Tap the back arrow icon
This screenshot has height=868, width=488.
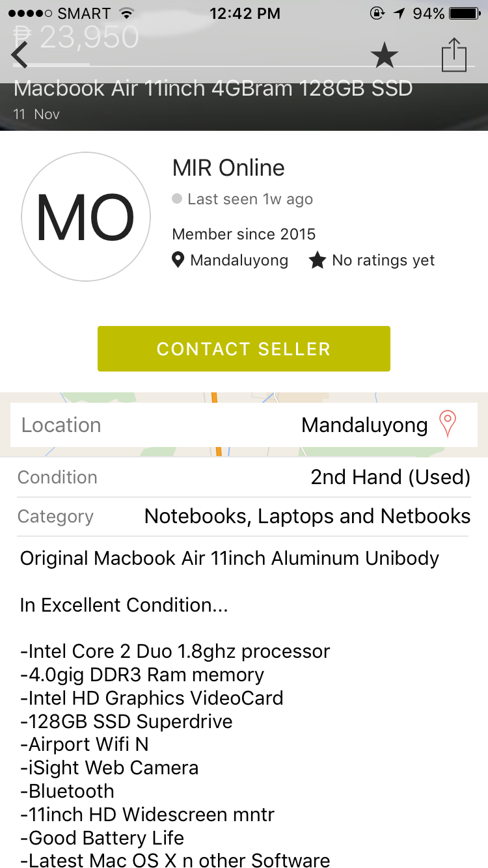pyautogui.click(x=20, y=55)
